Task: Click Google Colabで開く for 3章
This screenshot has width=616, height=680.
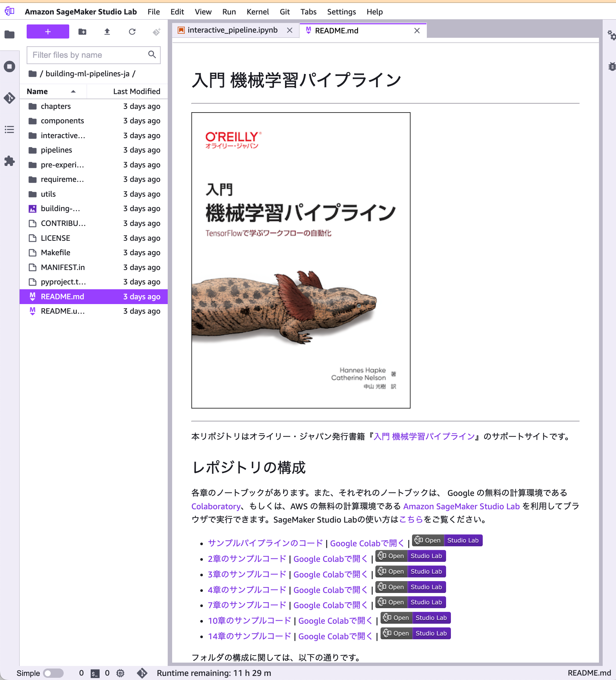Action: [331, 574]
